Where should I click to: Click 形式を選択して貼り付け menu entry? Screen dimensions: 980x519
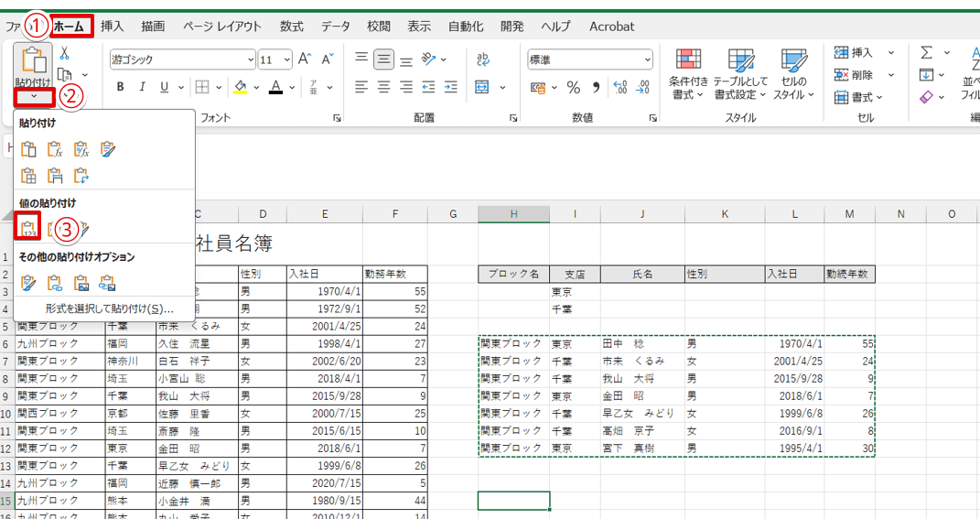pyautogui.click(x=109, y=308)
